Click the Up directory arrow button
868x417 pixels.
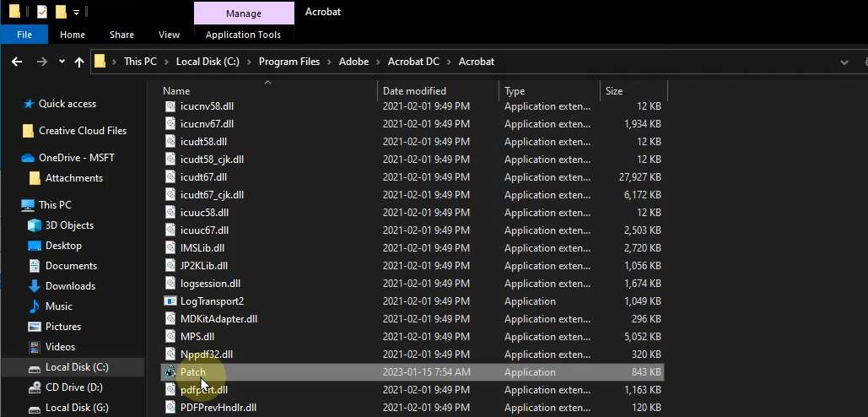point(79,62)
